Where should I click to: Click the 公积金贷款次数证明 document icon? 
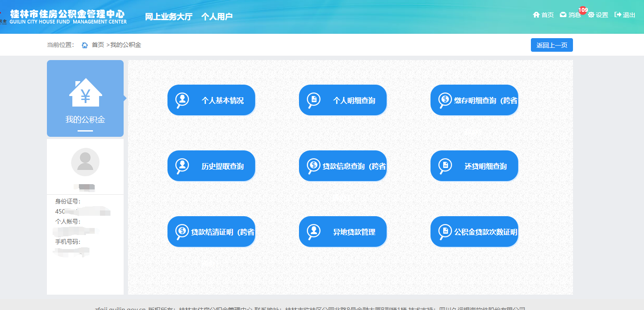point(445,232)
